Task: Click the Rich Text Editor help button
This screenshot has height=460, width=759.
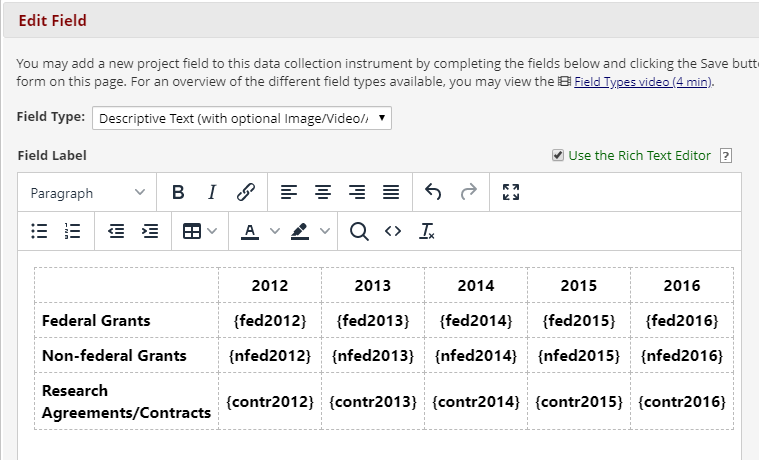Action: 726,155
